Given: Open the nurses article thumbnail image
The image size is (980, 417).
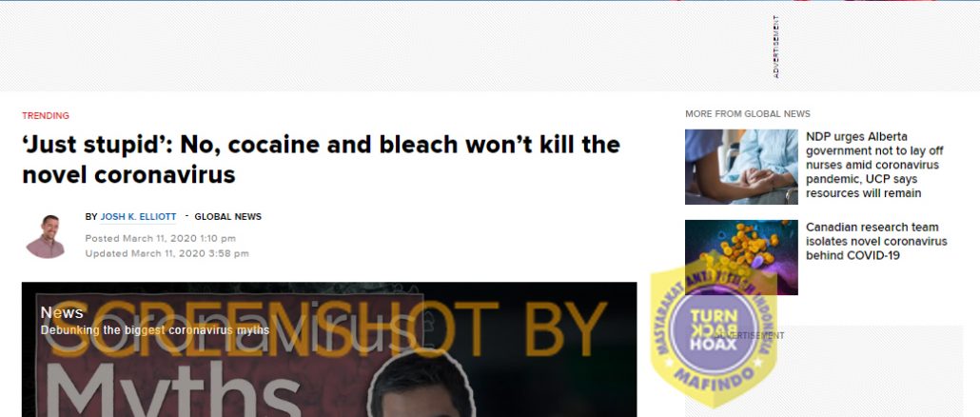Looking at the screenshot, I should click(741, 167).
